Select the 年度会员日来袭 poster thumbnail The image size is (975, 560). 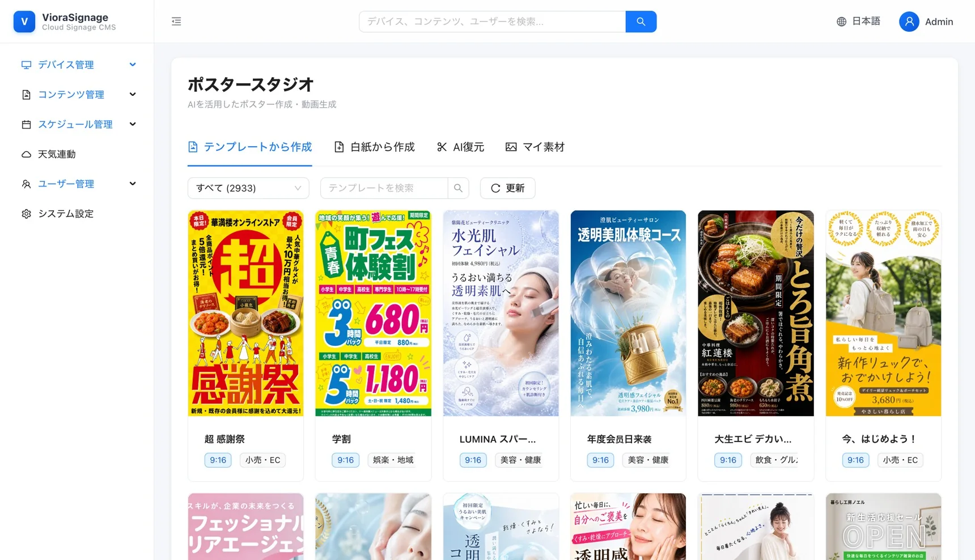click(x=628, y=313)
